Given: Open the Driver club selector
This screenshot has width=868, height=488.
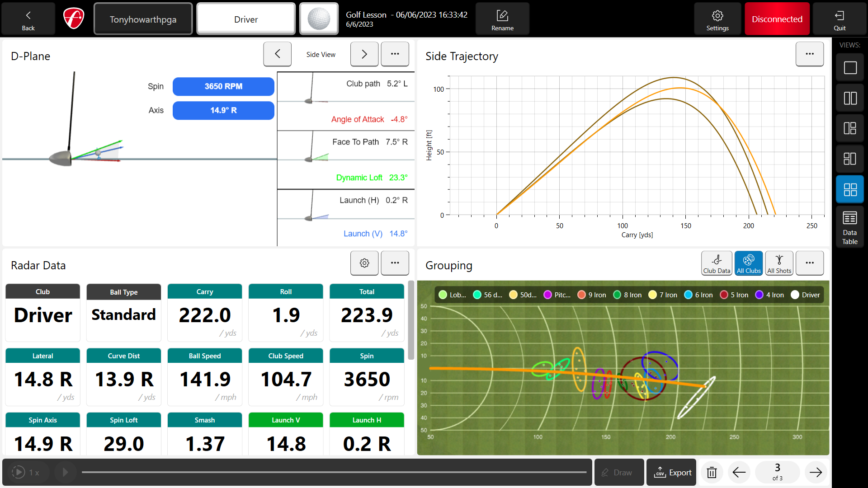Looking at the screenshot, I should pyautogui.click(x=245, y=19).
